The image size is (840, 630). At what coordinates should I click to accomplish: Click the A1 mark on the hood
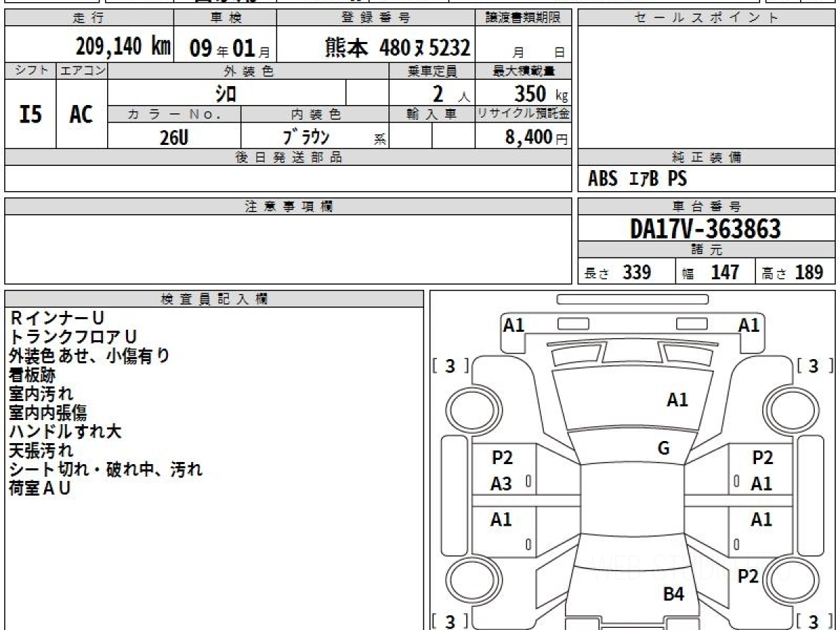tap(677, 400)
